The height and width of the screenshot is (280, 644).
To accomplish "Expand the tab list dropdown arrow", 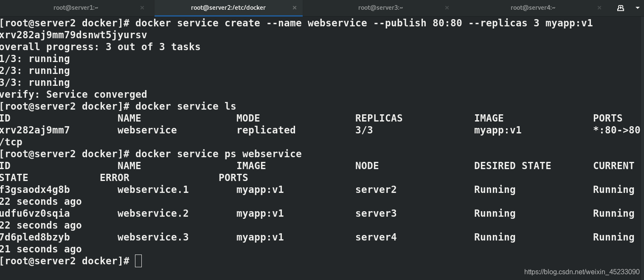I will [x=637, y=8].
